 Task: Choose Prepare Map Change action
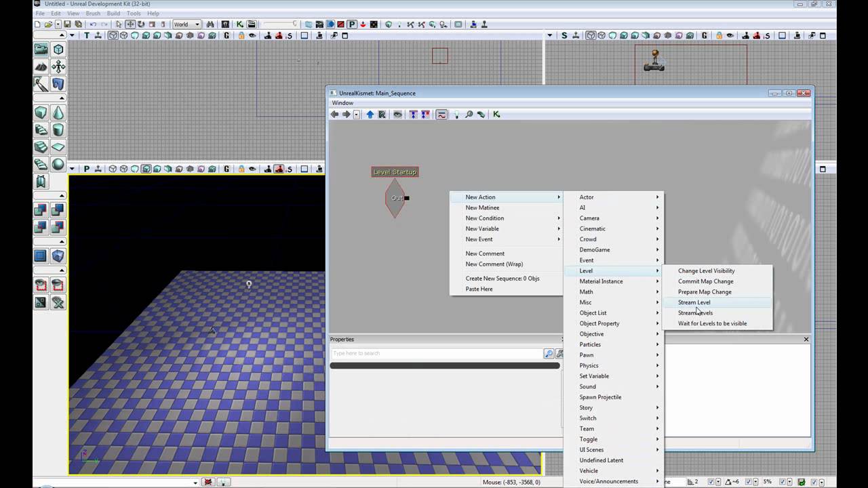pos(717,291)
